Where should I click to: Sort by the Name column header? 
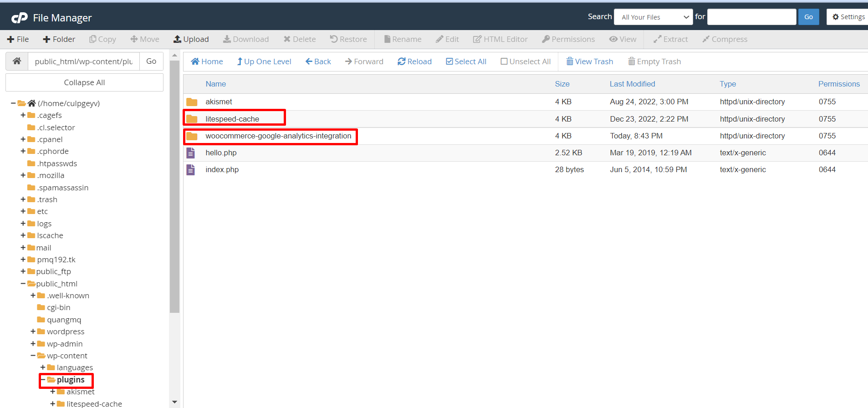(215, 84)
